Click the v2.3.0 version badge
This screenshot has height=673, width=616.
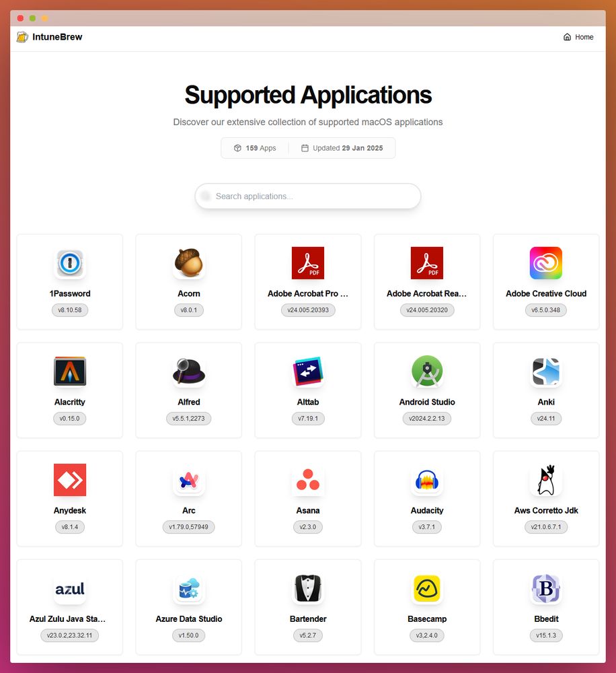click(x=308, y=527)
